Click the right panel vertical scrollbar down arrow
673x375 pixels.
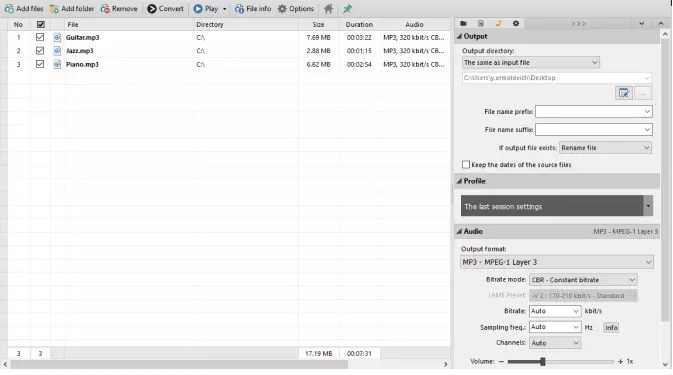pyautogui.click(x=665, y=365)
